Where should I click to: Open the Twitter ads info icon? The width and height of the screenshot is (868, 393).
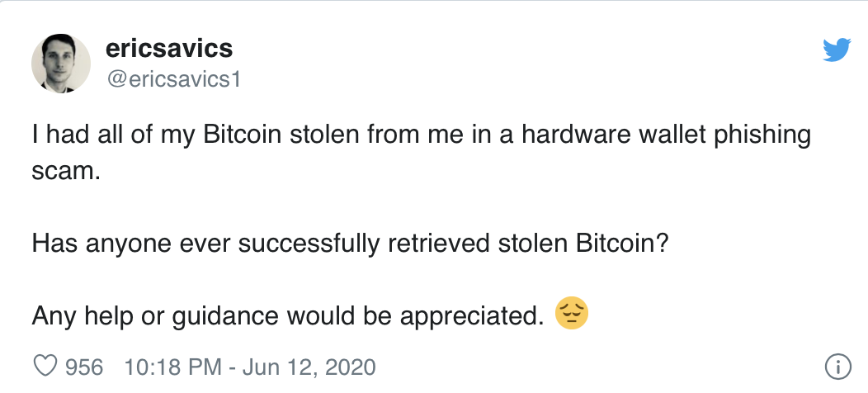coord(838,367)
